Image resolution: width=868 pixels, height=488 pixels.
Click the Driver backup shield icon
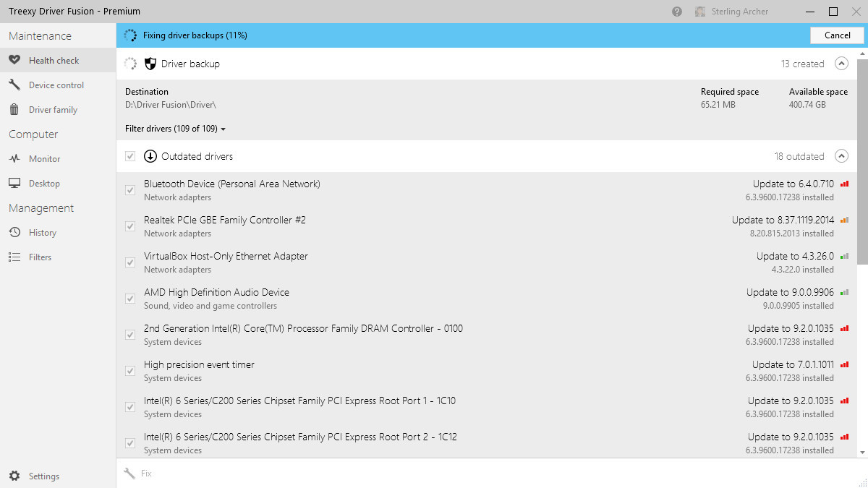[x=150, y=64]
